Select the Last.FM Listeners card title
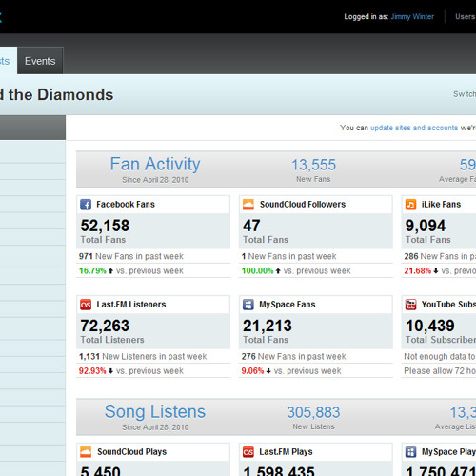This screenshot has height=476, width=476. click(131, 305)
